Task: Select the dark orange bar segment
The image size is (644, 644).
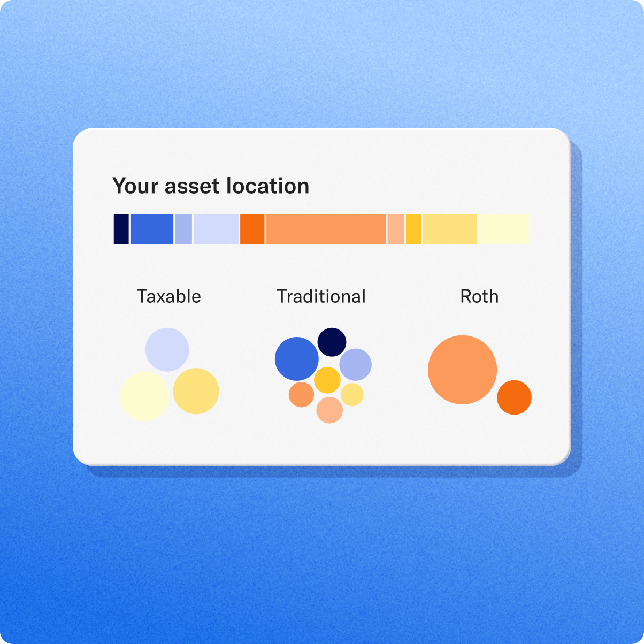Action: (252, 229)
